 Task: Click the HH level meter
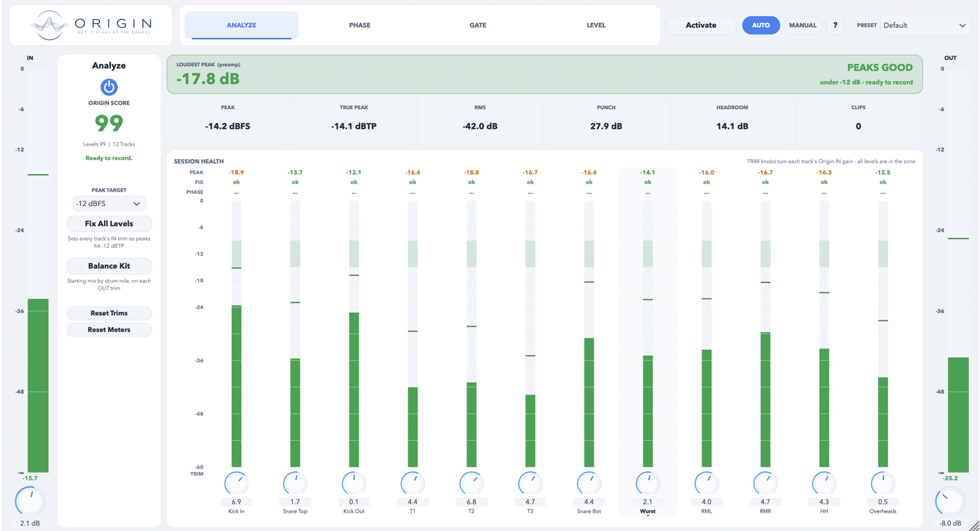[825, 334]
